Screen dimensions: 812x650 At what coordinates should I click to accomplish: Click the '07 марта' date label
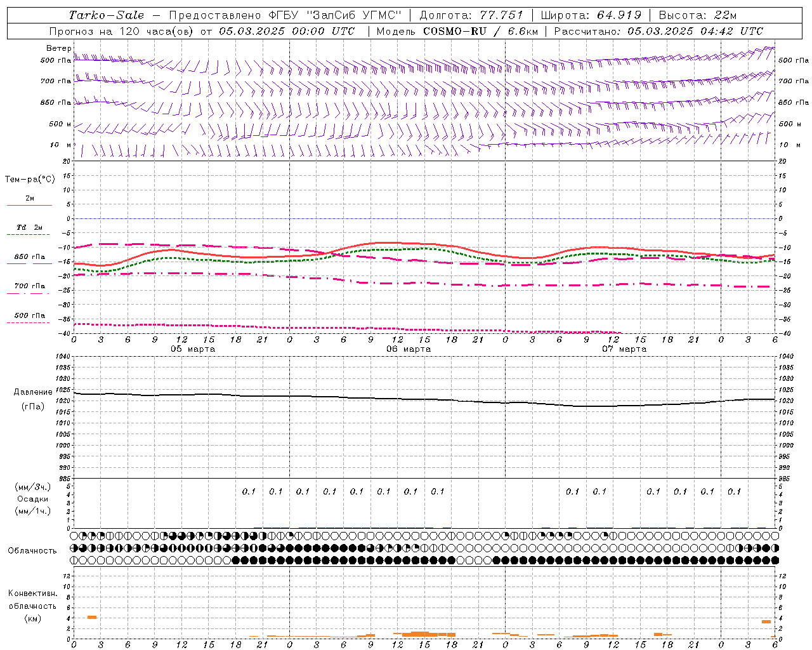(624, 349)
